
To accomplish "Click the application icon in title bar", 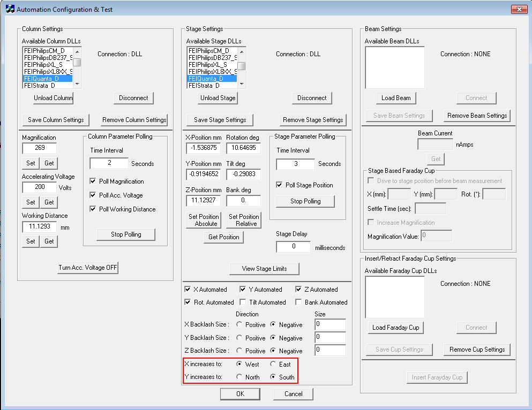I will coord(9,9).
